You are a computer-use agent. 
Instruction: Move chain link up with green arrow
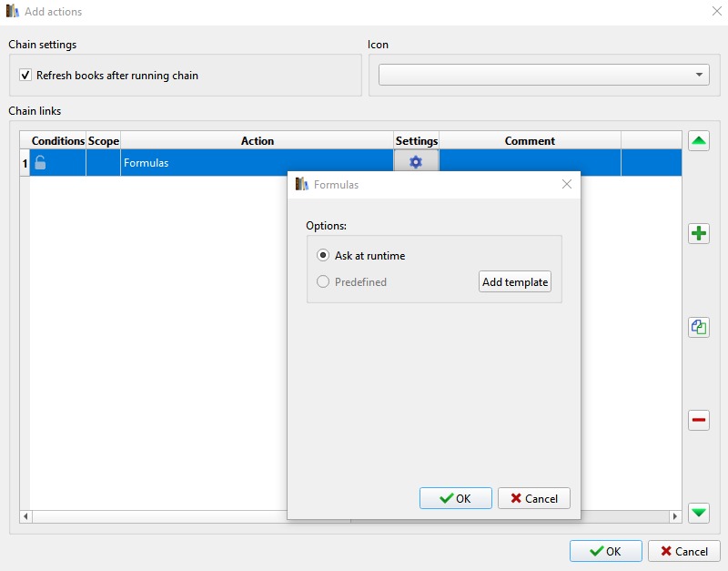[698, 141]
